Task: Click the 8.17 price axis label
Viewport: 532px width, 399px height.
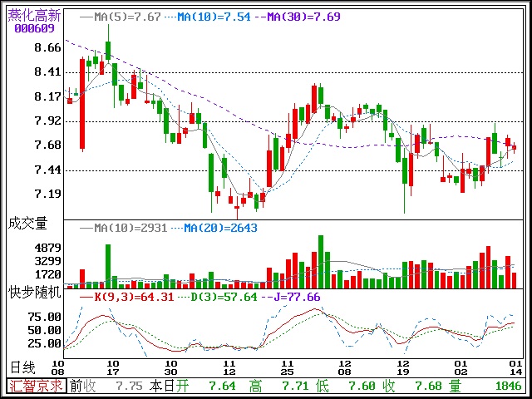Action: [47, 96]
